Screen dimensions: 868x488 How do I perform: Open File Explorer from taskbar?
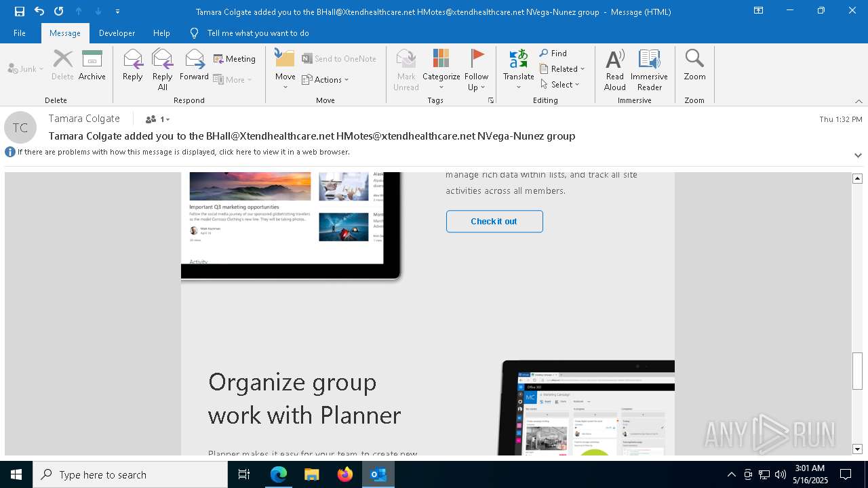pyautogui.click(x=312, y=474)
